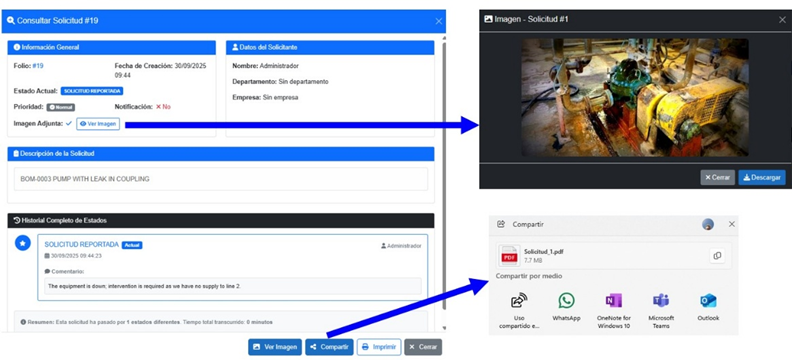Click the PDF file icon in Compartir
792x360 pixels.
point(509,256)
